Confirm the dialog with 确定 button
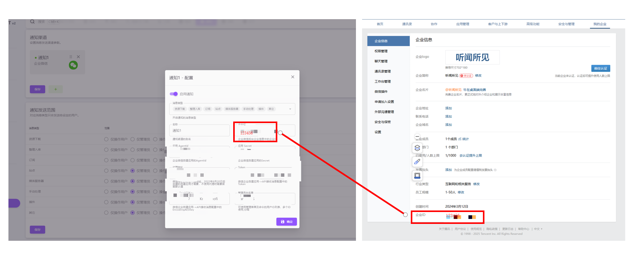 point(287,222)
